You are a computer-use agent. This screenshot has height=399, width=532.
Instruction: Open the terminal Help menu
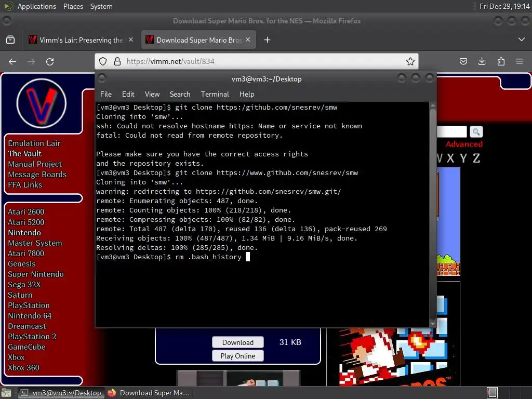pyautogui.click(x=247, y=95)
